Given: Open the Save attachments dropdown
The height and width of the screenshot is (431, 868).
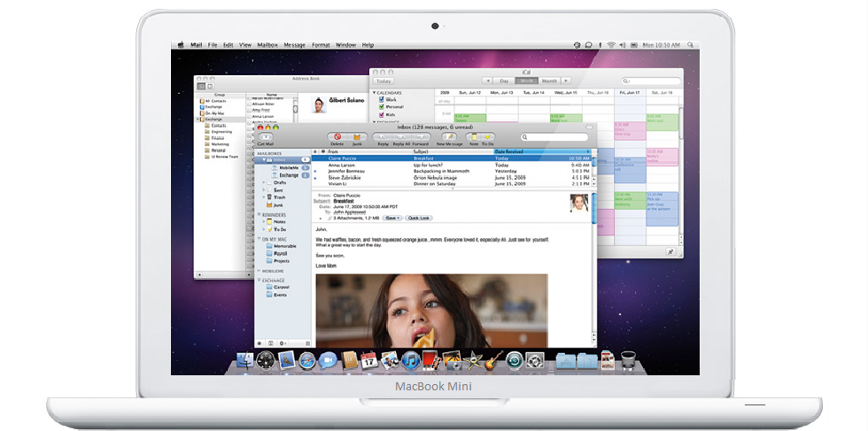Looking at the screenshot, I should 391,218.
